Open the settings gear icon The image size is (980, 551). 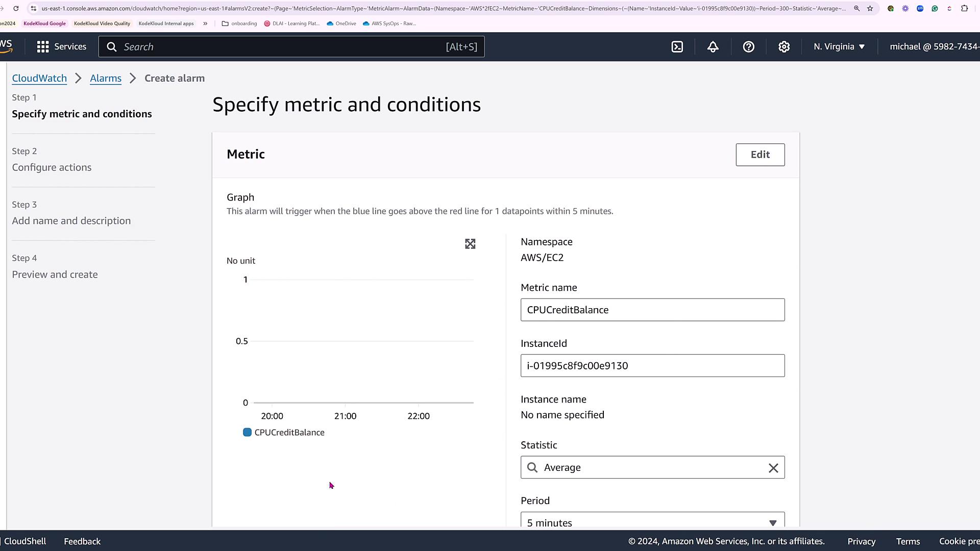(784, 47)
